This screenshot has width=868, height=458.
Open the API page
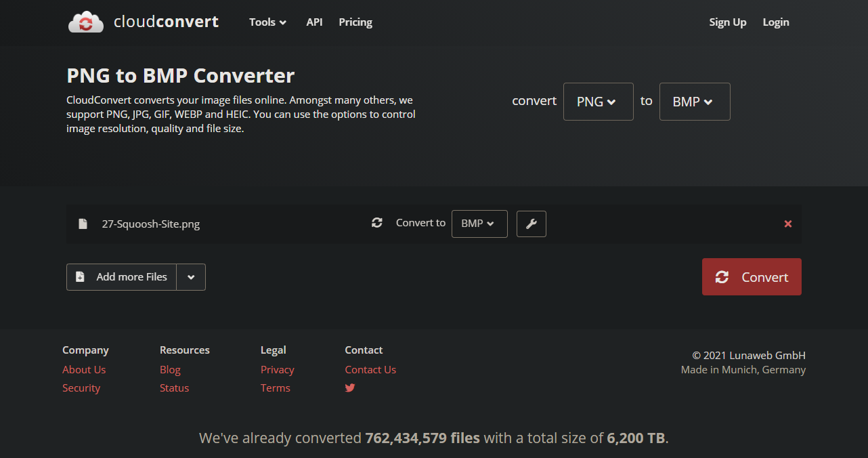coord(314,22)
